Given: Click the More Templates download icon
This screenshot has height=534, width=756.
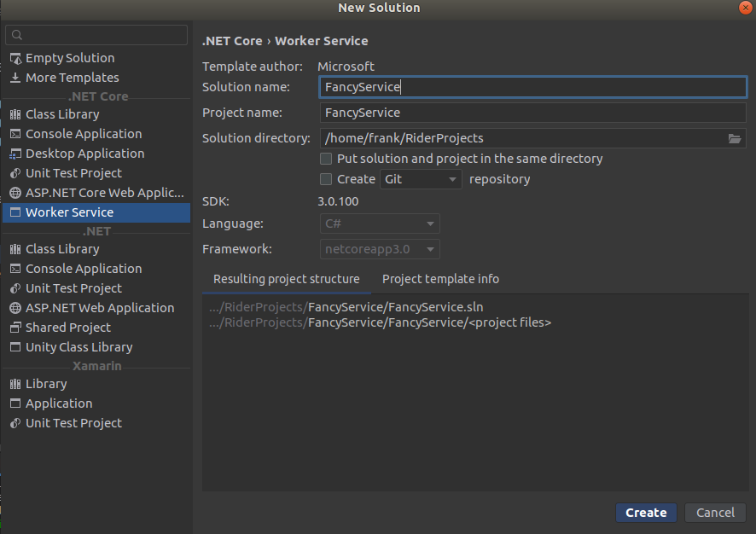Looking at the screenshot, I should [15, 78].
